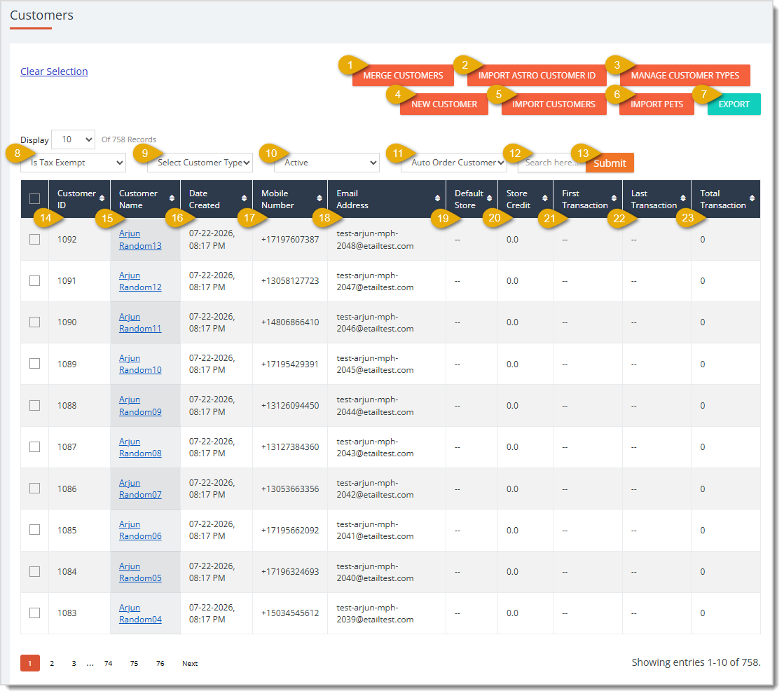Sort by Email Address column arrows
Viewport: 784px width, 696px height.
click(437, 199)
